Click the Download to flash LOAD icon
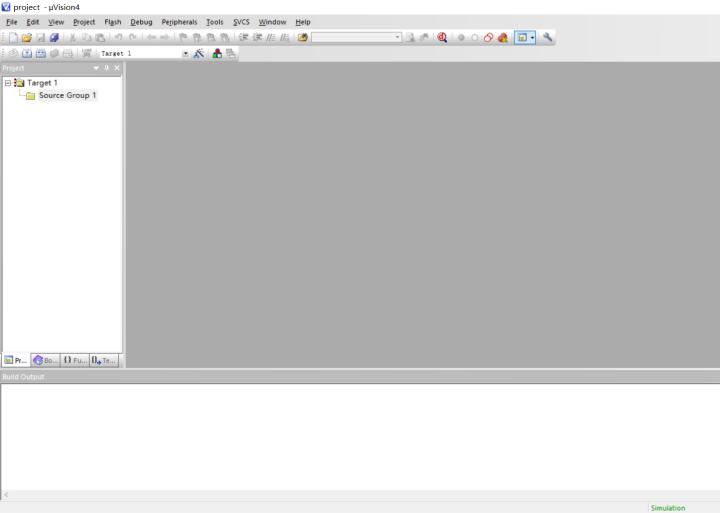Screen dimensions: 720x513 coord(86,53)
